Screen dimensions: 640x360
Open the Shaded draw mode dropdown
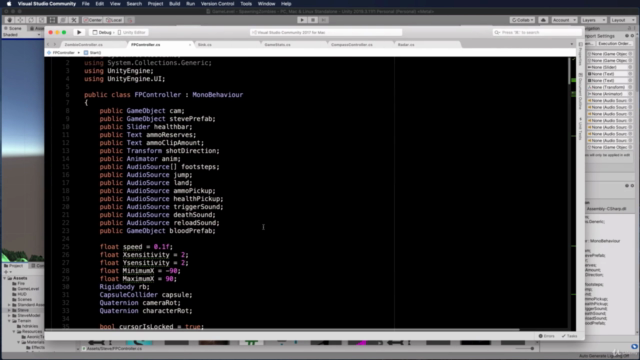coord(22,35)
